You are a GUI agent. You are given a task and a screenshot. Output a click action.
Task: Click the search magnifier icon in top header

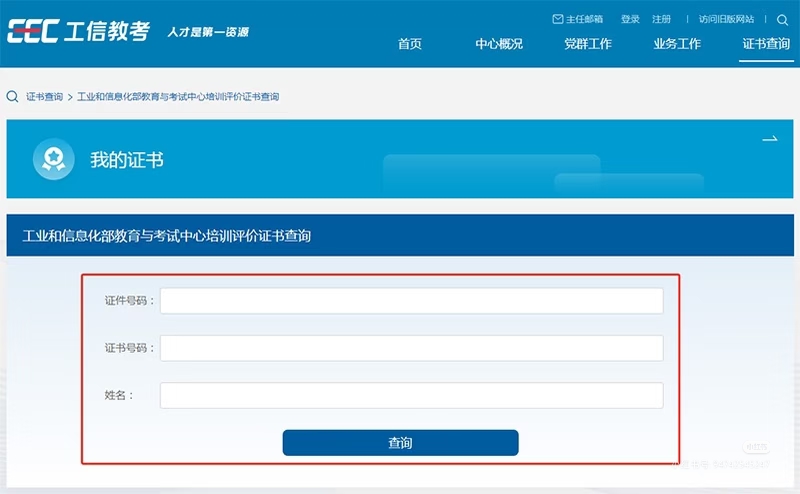[782, 19]
